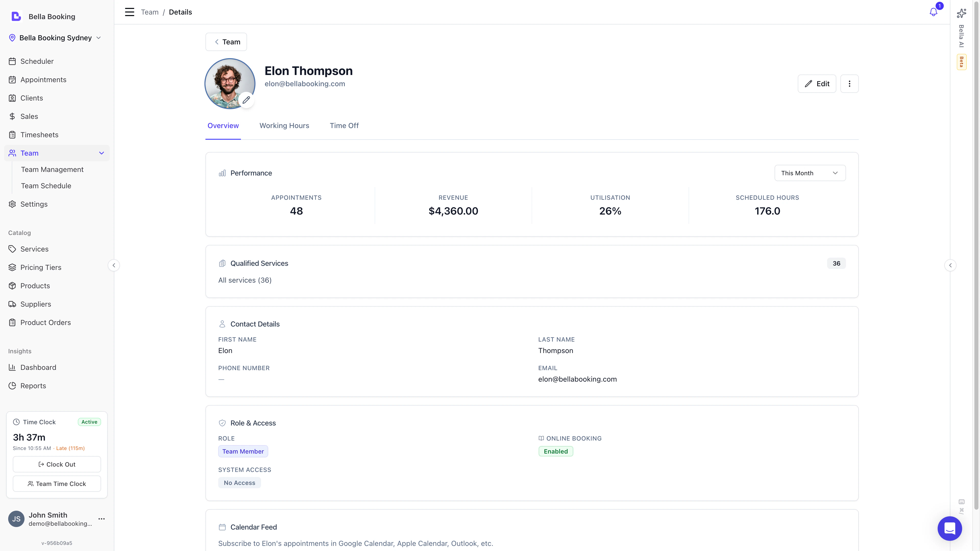The image size is (980, 551).
Task: Open the Scheduler from the sidebar
Action: [37, 61]
